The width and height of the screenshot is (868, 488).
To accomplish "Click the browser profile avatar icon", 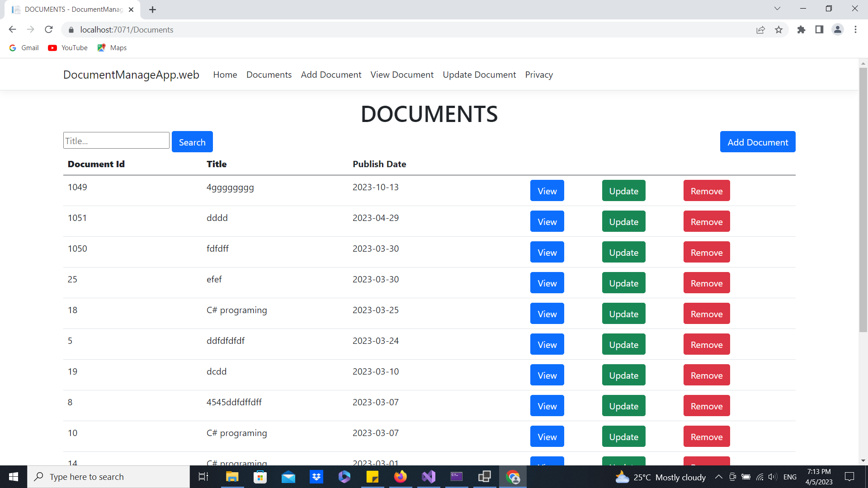I will click(x=838, y=29).
